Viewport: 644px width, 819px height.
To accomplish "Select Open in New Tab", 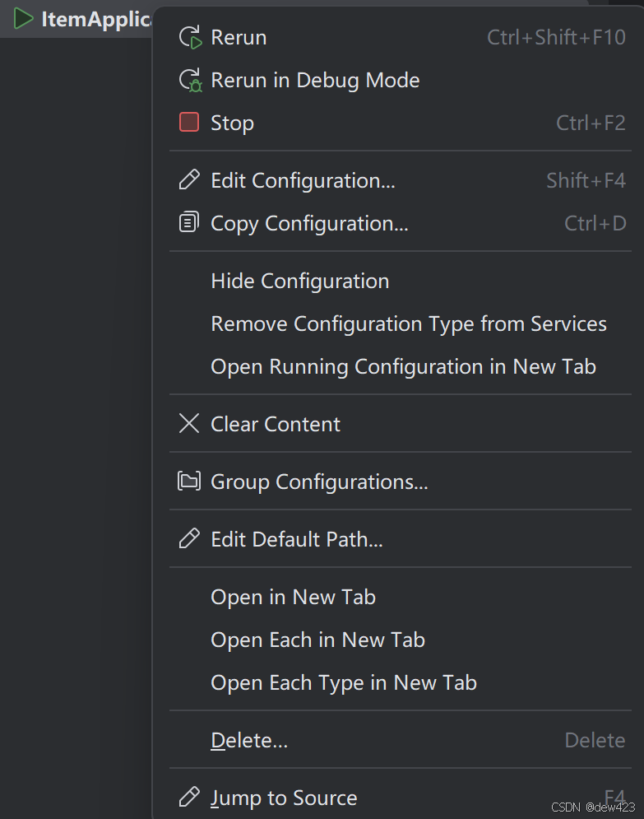I will (293, 597).
